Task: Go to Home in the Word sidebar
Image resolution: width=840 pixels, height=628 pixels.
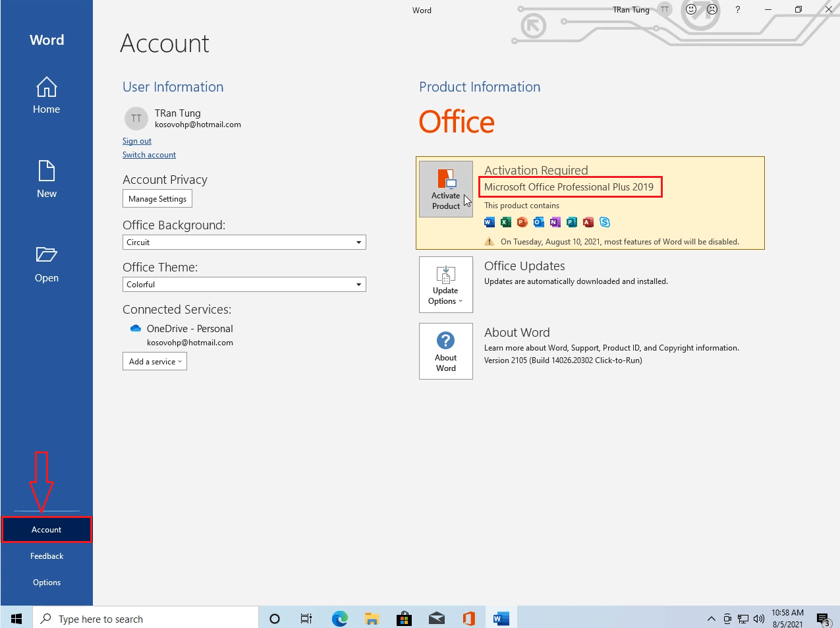Action: coord(46,96)
